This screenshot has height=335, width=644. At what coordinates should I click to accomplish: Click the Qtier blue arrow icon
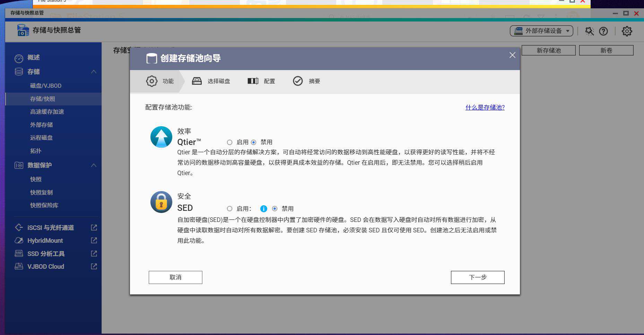click(x=161, y=137)
